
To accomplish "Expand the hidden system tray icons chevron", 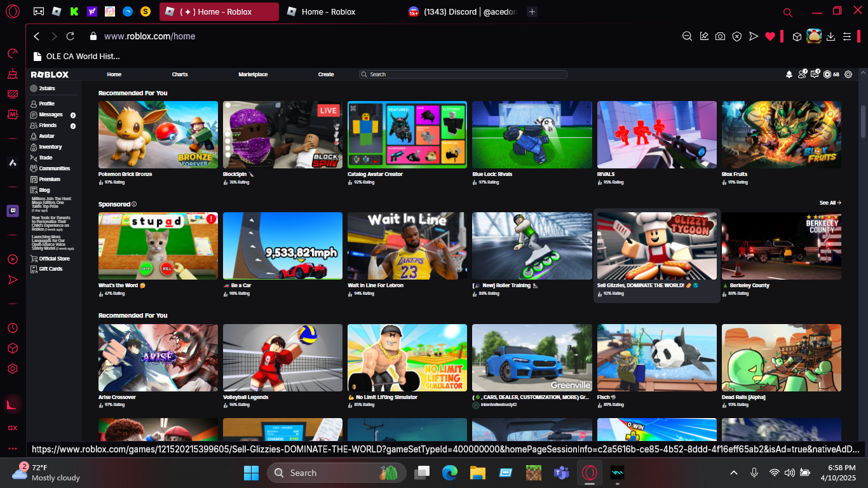I will coord(734,473).
